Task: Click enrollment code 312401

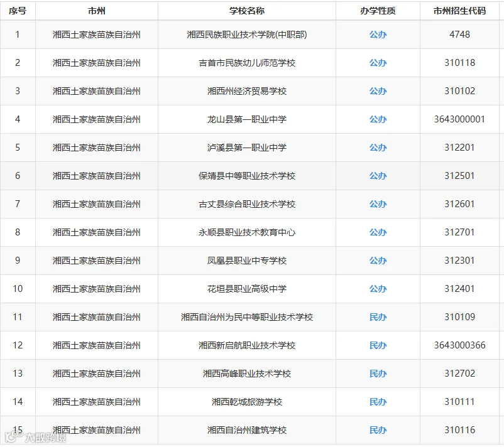Action: coord(459,289)
